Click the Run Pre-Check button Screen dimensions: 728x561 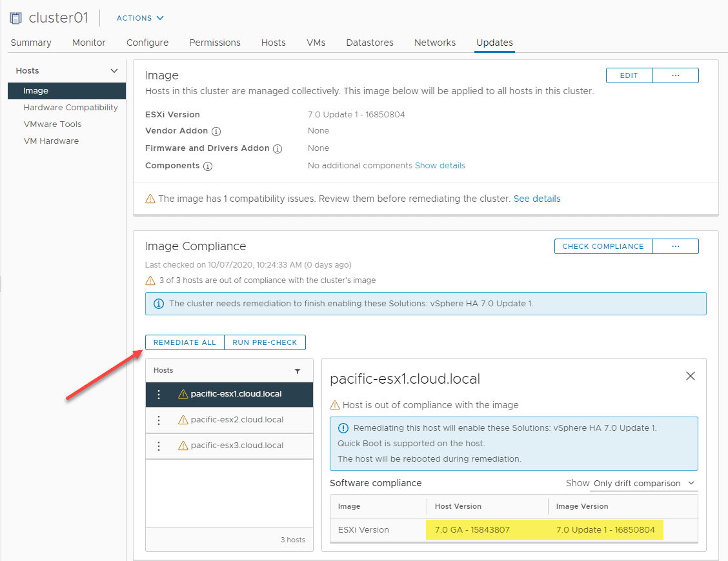coord(265,342)
